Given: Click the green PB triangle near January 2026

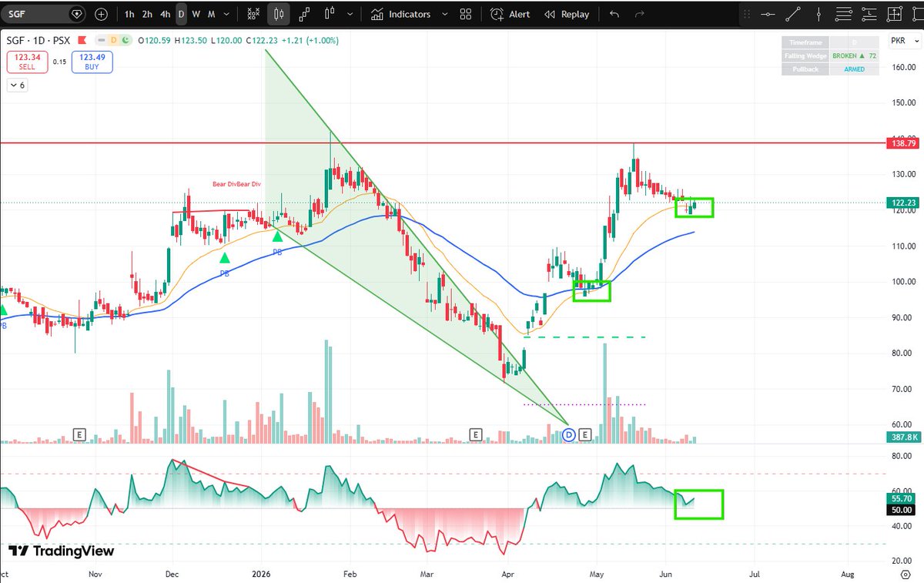Looking at the screenshot, I should coord(276,236).
